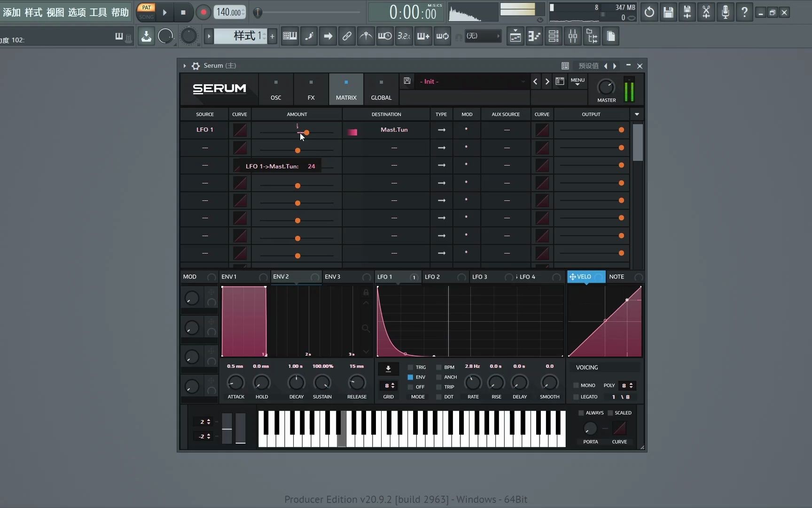Click Serum's save preset disk icon

[x=407, y=81]
